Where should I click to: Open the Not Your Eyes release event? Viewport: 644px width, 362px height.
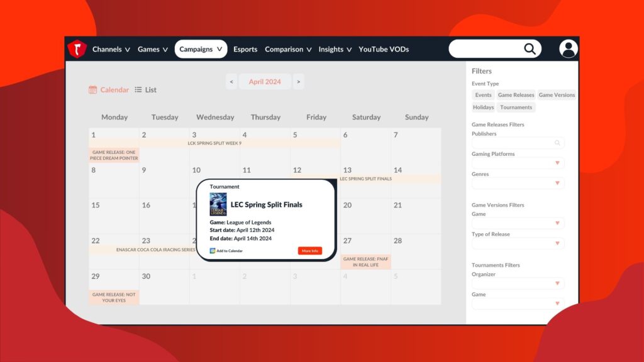point(114,297)
